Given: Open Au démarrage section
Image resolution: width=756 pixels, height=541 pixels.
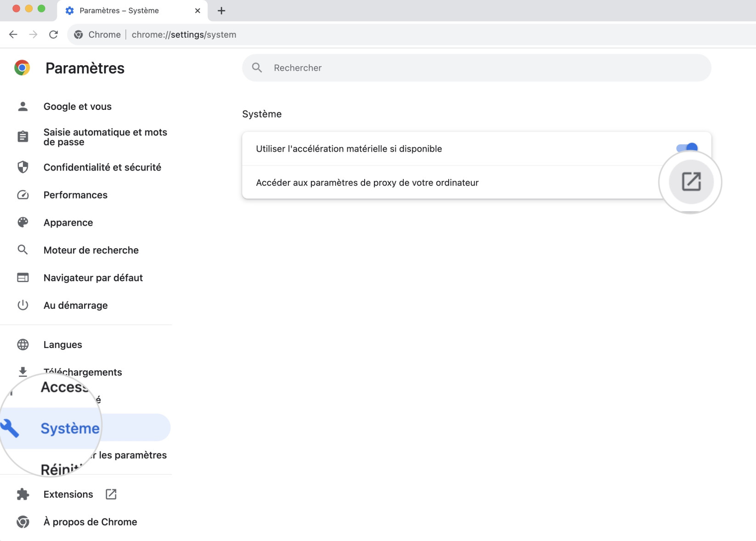Looking at the screenshot, I should pos(75,305).
